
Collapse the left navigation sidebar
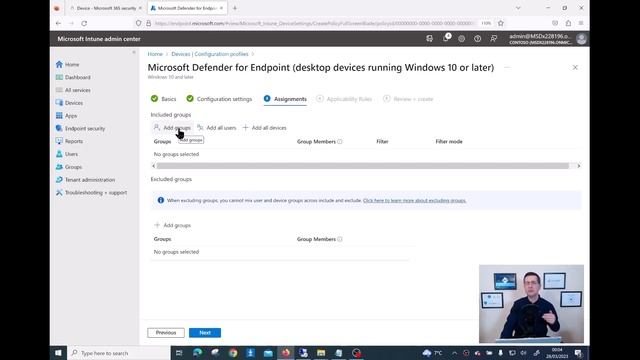[134, 52]
